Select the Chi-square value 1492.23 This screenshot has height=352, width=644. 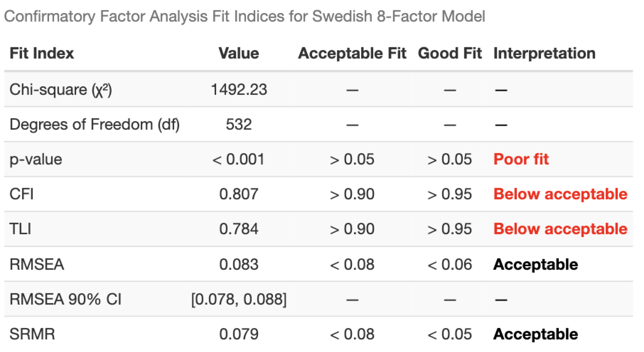click(x=239, y=90)
